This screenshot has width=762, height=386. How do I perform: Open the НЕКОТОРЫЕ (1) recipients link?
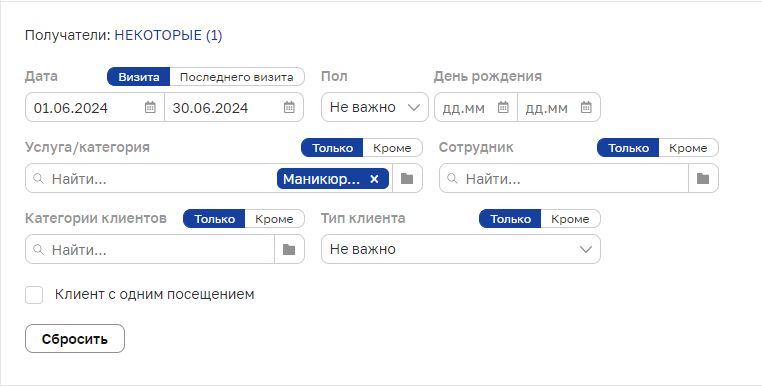(168, 35)
